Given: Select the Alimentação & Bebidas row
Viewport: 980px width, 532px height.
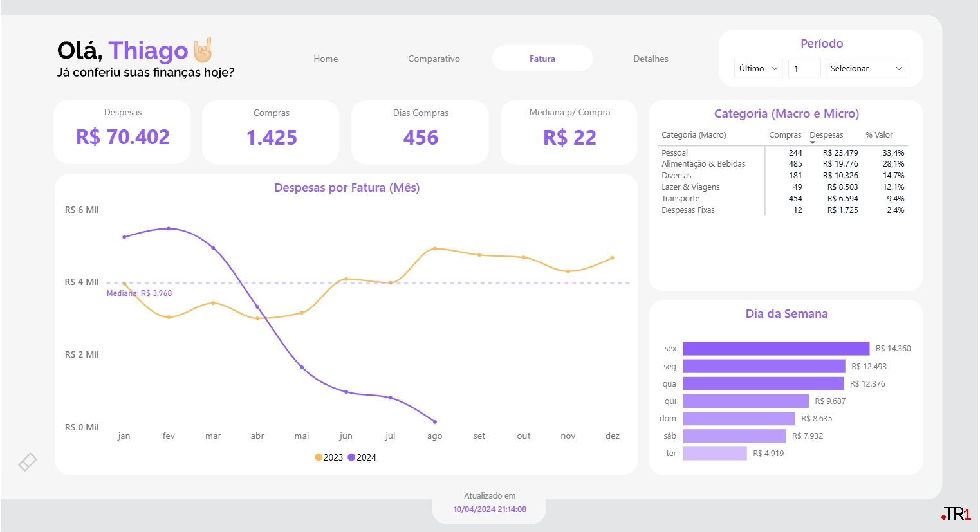Looking at the screenshot, I should (703, 164).
